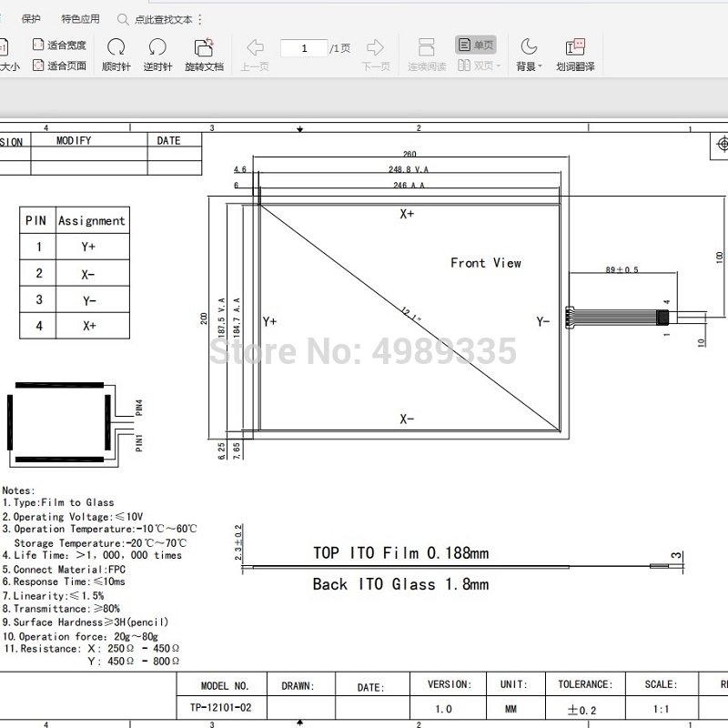The image size is (728, 728).
Task: Switch to the 保护 ribbon tab
Action: click(29, 16)
